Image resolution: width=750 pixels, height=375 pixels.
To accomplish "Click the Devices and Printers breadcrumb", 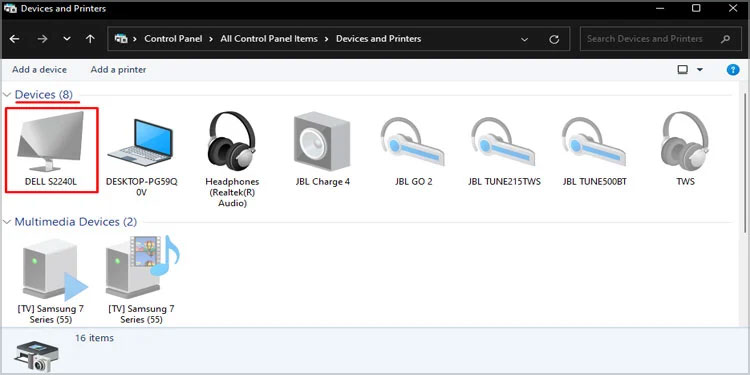I will 378,39.
